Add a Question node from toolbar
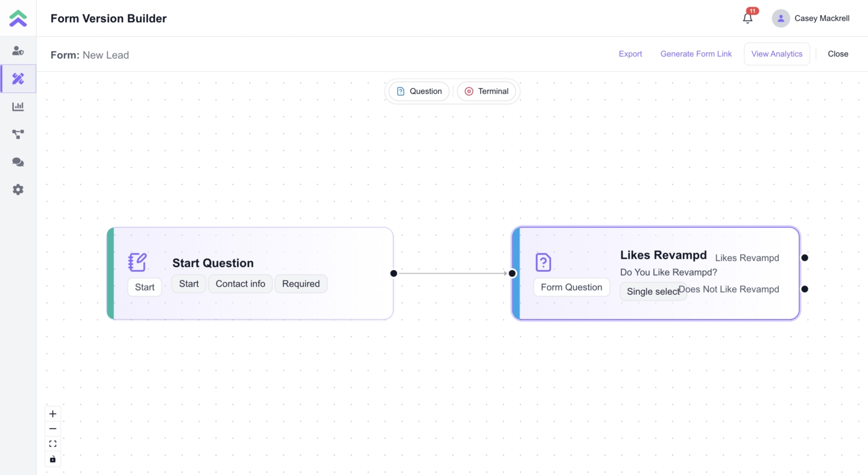This screenshot has width=868, height=475. (x=419, y=92)
